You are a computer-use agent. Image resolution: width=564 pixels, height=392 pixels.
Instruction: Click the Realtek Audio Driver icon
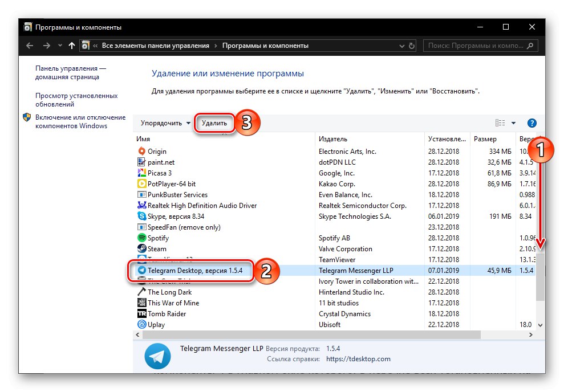click(x=142, y=206)
